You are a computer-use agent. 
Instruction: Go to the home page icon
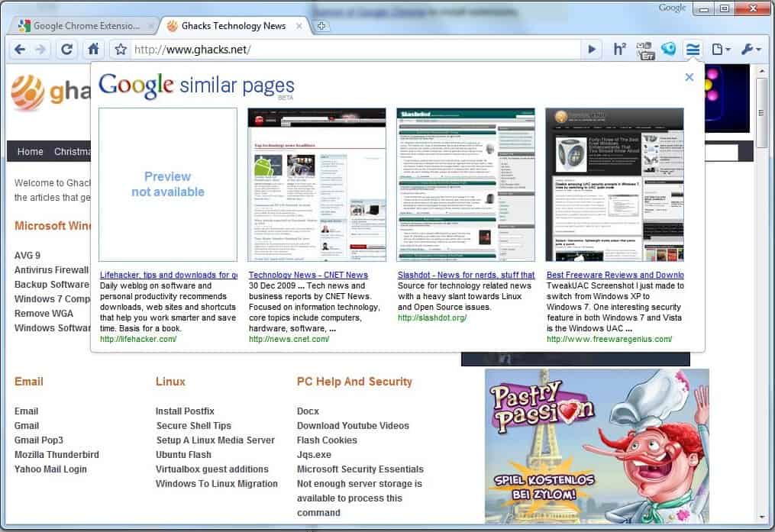click(93, 50)
